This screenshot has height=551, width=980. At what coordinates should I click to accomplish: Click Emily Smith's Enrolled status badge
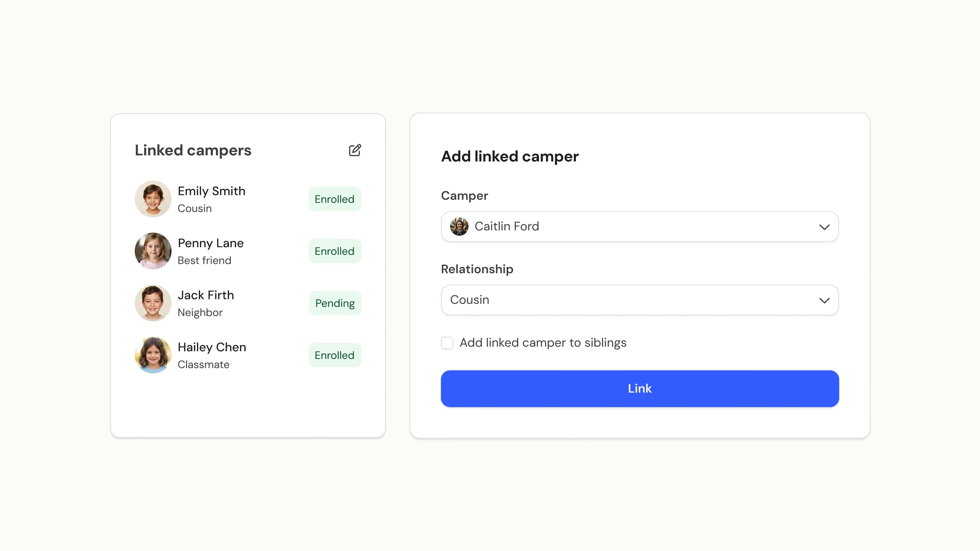(334, 199)
